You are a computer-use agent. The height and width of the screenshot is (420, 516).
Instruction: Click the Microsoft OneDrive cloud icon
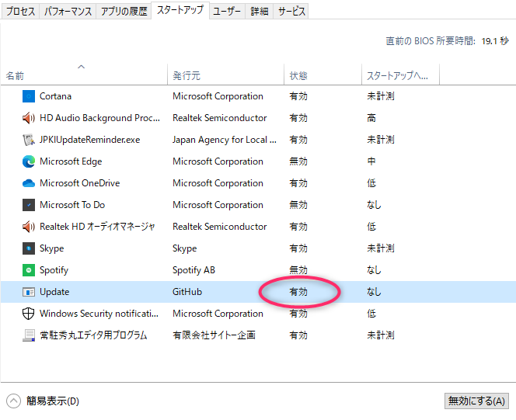29,183
